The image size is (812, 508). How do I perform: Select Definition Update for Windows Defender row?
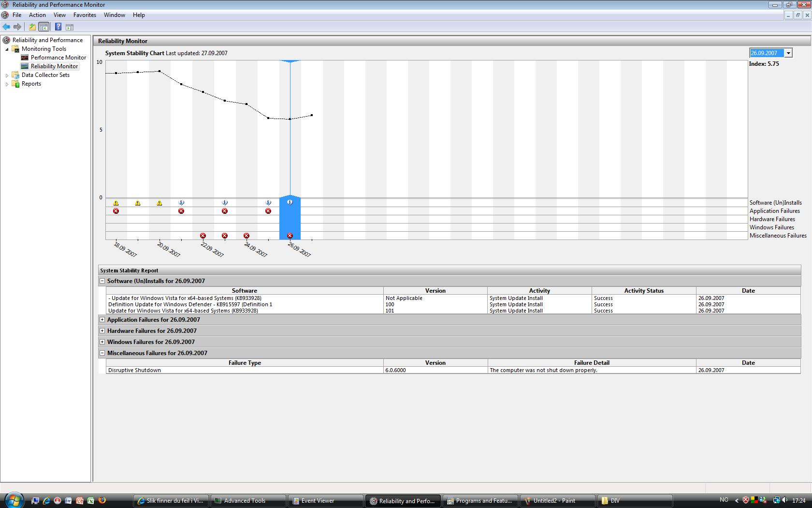point(453,304)
